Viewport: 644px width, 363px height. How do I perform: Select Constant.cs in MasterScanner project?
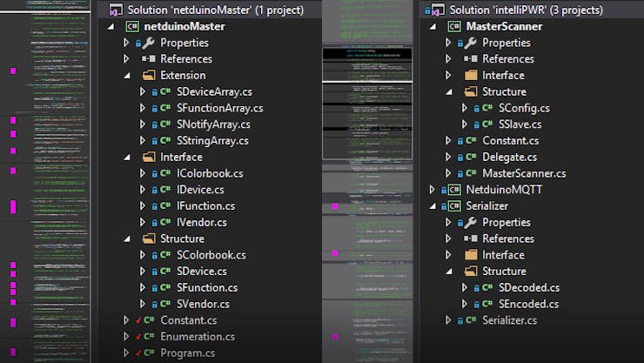point(510,141)
